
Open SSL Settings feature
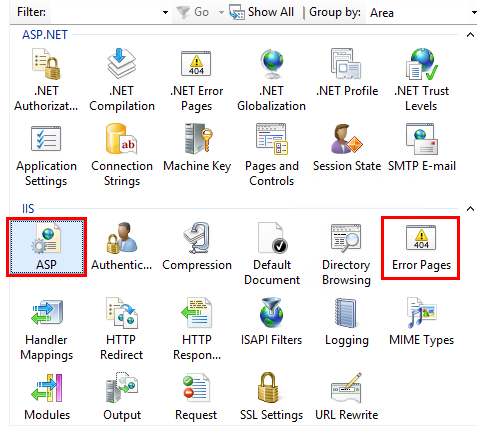[x=271, y=397]
